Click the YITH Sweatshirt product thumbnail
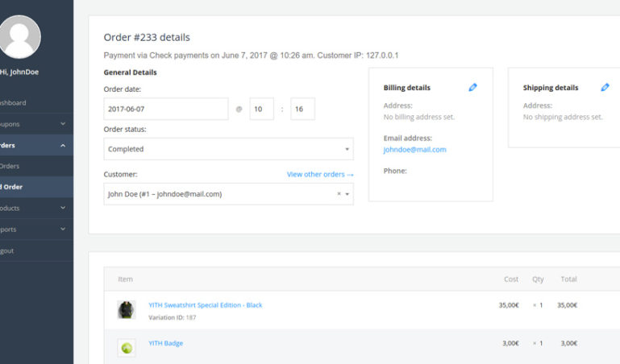620x364 pixels. click(127, 310)
